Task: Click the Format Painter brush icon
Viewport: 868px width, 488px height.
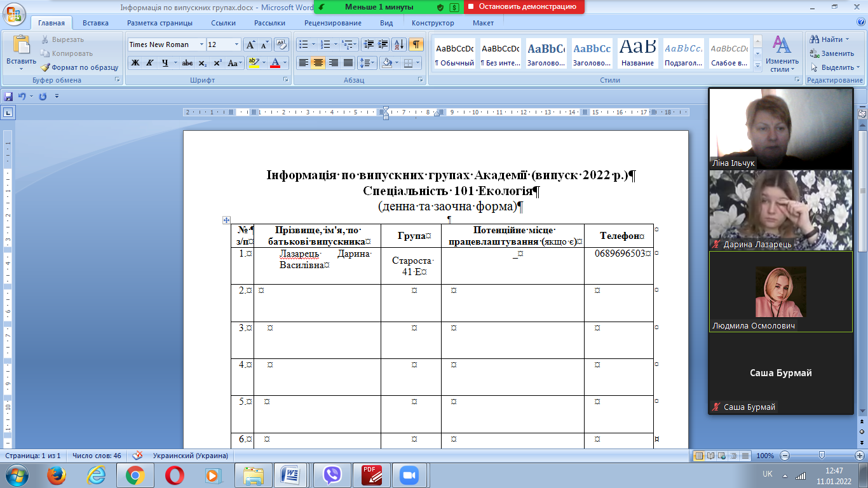Action: click(46, 67)
